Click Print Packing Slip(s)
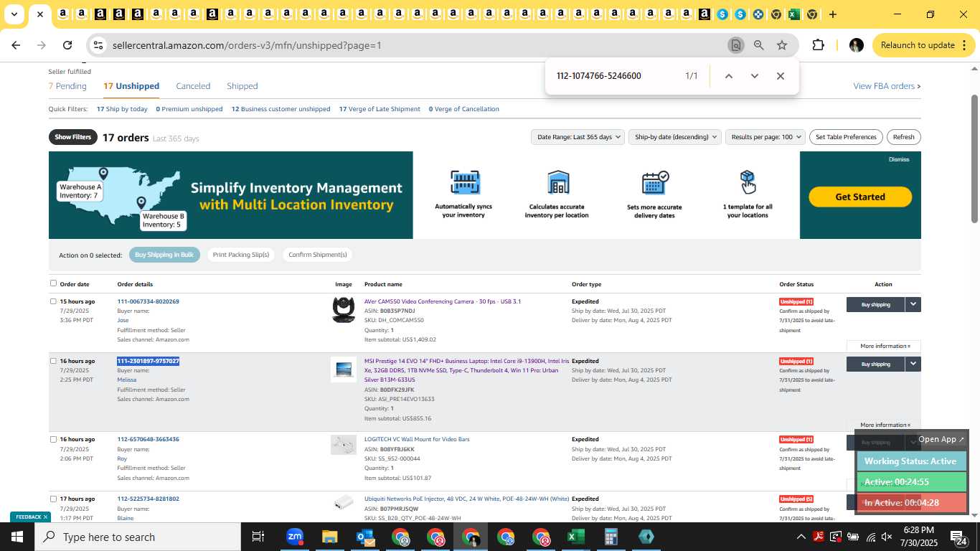980x551 pixels. click(240, 255)
